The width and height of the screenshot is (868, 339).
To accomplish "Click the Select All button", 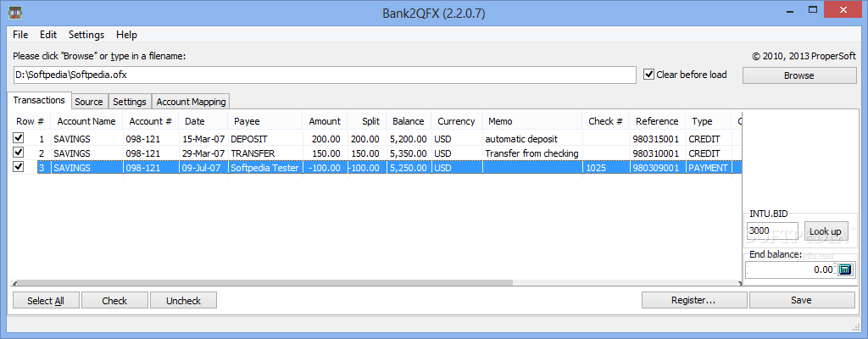I will click(46, 301).
